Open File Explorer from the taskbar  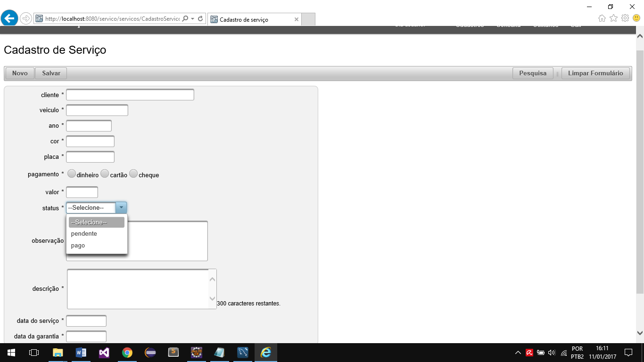(x=58, y=353)
